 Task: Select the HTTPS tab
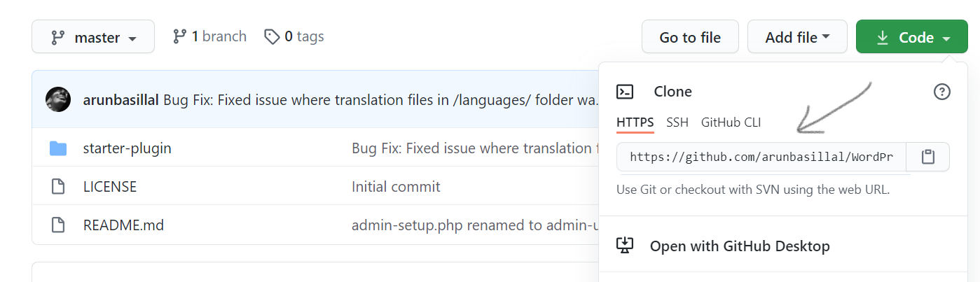click(x=635, y=122)
